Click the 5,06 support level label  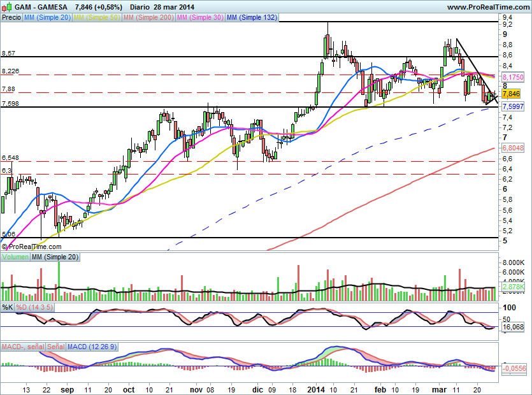click(8, 234)
